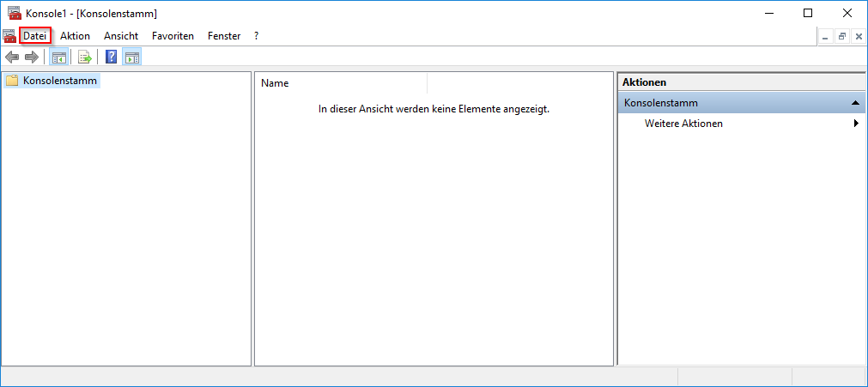
Task: Click the blue Help question mark icon
Action: 111,57
